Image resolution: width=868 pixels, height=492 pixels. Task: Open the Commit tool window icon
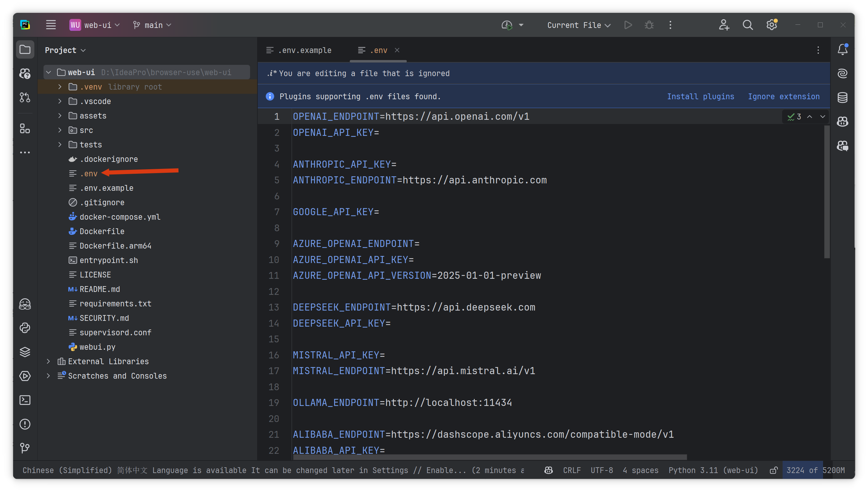[x=25, y=74]
